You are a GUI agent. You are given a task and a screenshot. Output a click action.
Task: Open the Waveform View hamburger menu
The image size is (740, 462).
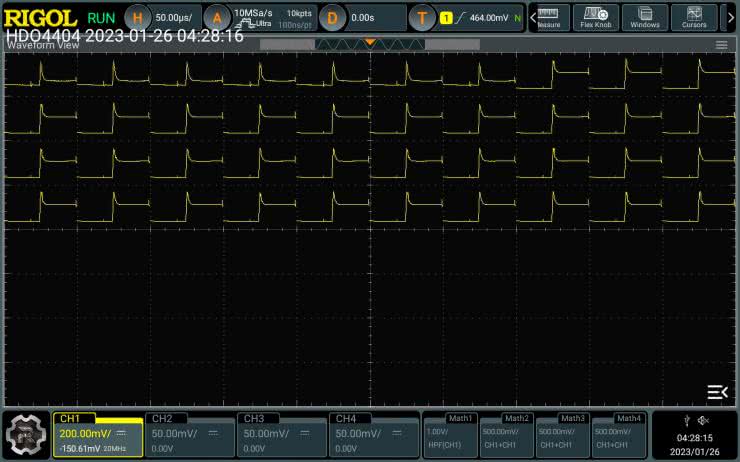pos(721,45)
